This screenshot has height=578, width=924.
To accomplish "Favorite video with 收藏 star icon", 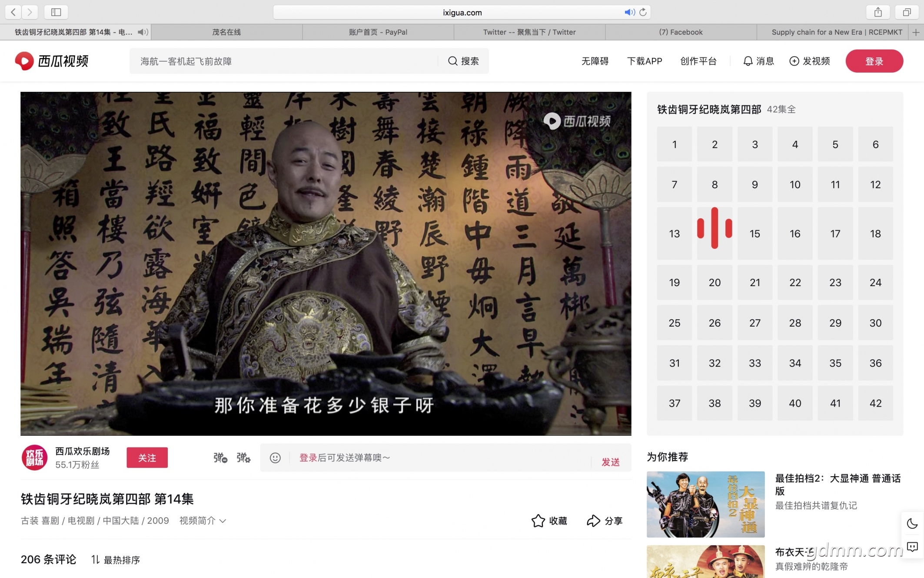I will coord(549,521).
